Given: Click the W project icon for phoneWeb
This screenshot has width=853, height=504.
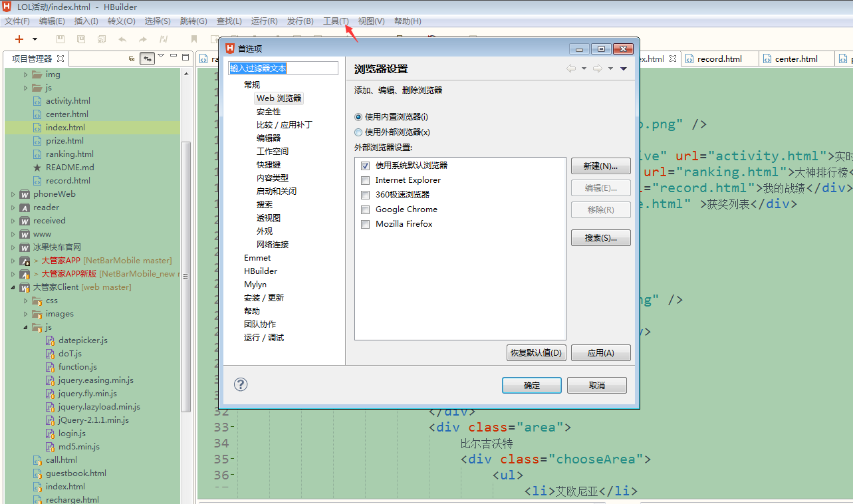Looking at the screenshot, I should tap(25, 194).
